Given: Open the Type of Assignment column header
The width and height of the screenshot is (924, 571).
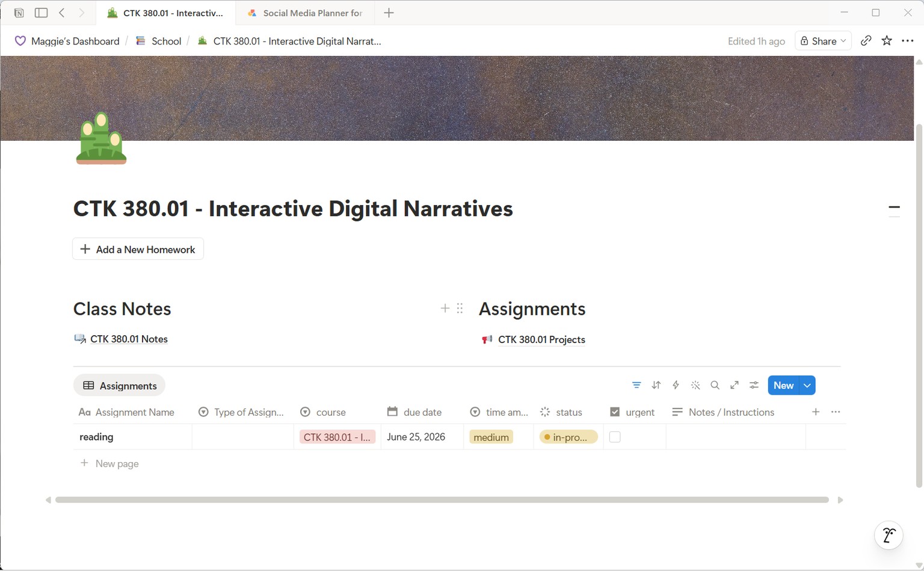Looking at the screenshot, I should (x=241, y=412).
